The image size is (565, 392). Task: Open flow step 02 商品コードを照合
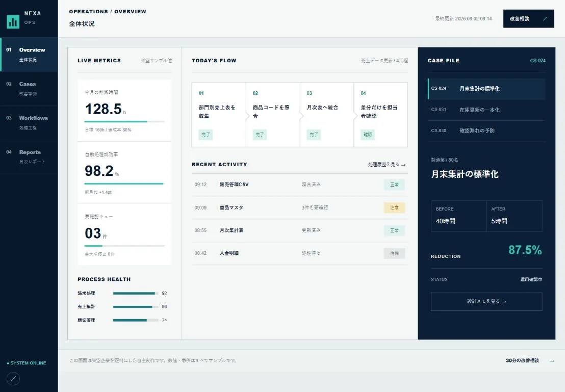[273, 115]
